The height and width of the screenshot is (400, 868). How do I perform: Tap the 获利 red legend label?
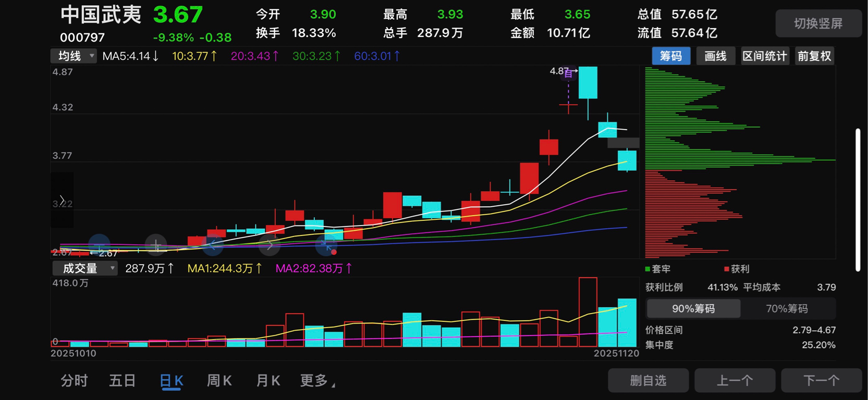[x=737, y=269]
